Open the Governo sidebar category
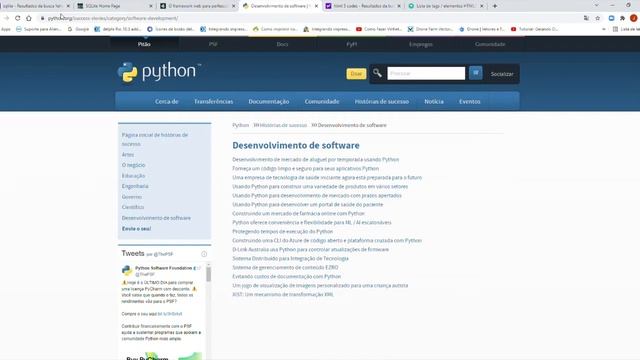 pos(132,197)
